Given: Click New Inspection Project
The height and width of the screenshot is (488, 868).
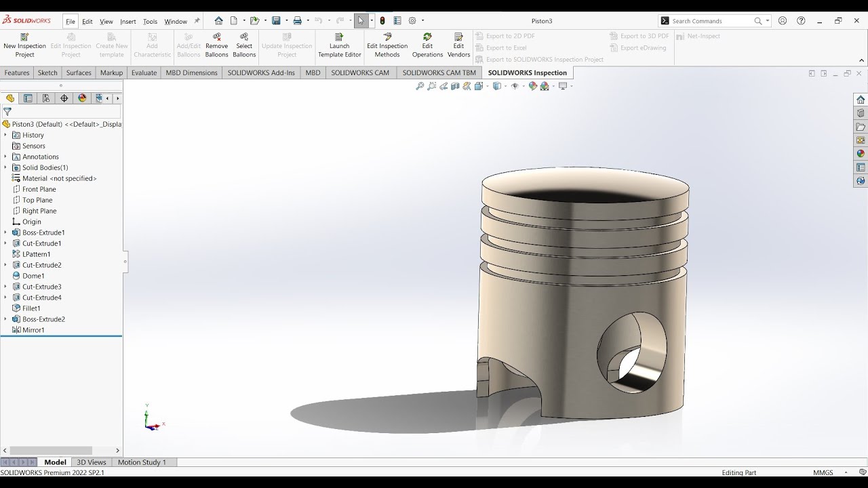Looking at the screenshot, I should click(24, 45).
